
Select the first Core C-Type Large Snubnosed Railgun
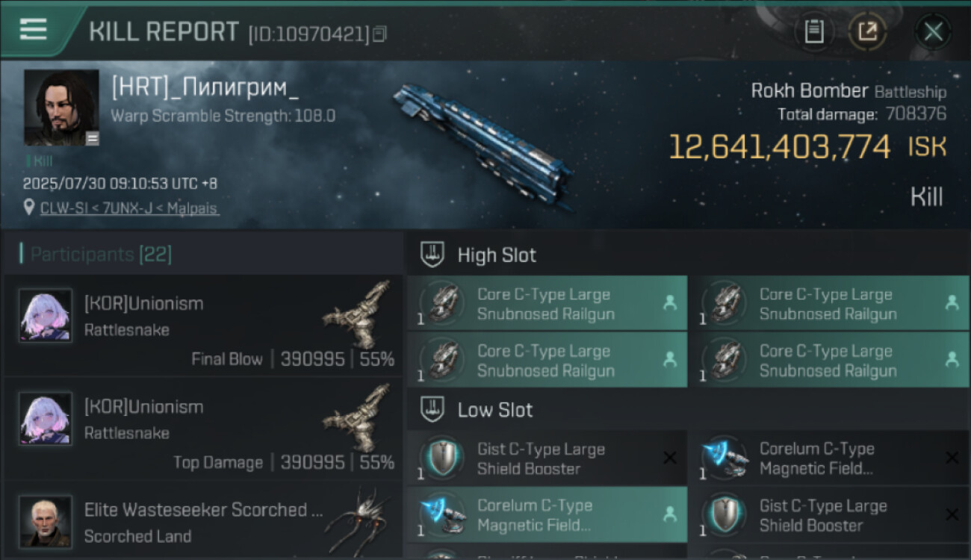[545, 304]
